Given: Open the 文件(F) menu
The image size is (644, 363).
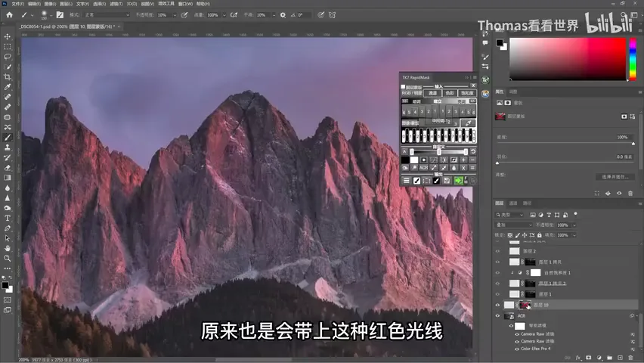Looking at the screenshot, I should coord(17,4).
